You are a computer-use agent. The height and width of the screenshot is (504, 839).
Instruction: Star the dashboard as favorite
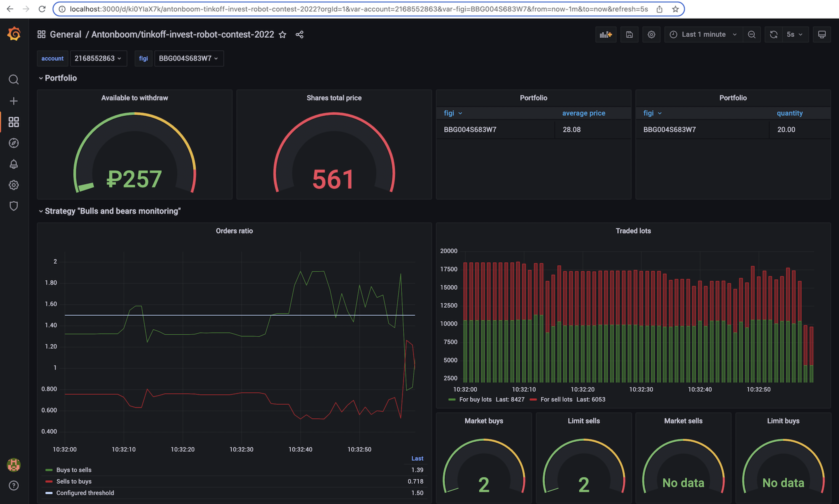pos(282,34)
